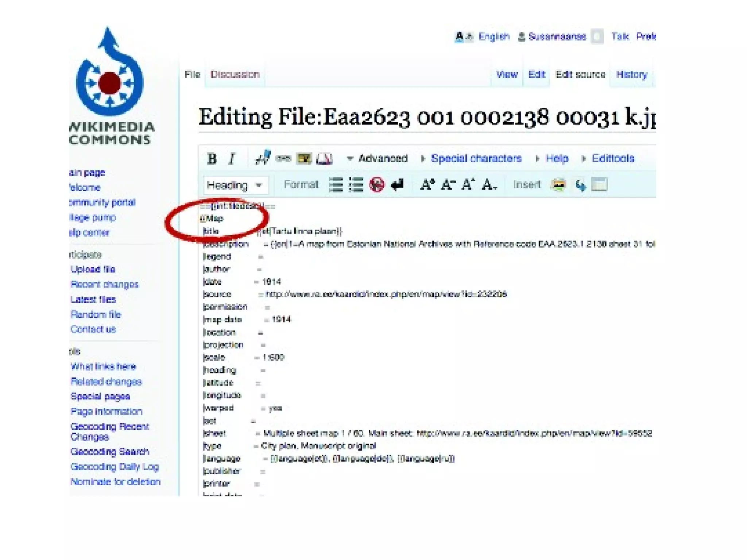Open Geocoding Daily Log link

click(115, 467)
